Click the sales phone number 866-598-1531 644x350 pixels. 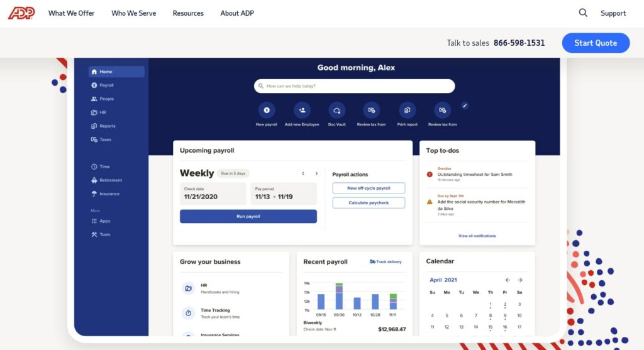click(x=519, y=43)
